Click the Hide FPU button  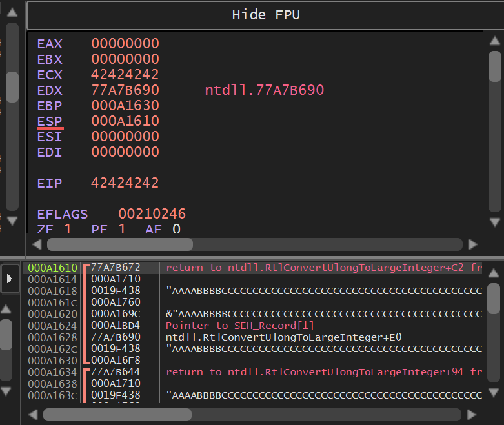265,15
